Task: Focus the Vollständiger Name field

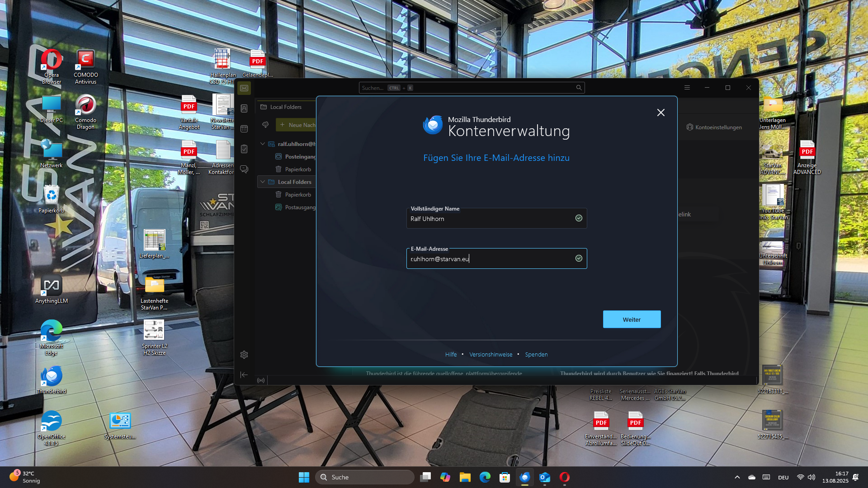Action: point(491,219)
